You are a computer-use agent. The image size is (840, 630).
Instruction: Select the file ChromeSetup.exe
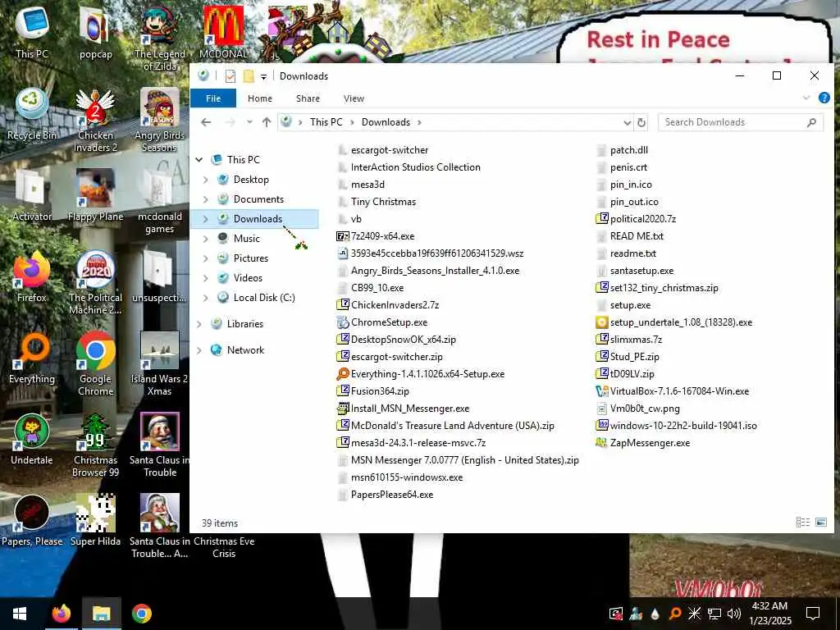tap(382, 322)
